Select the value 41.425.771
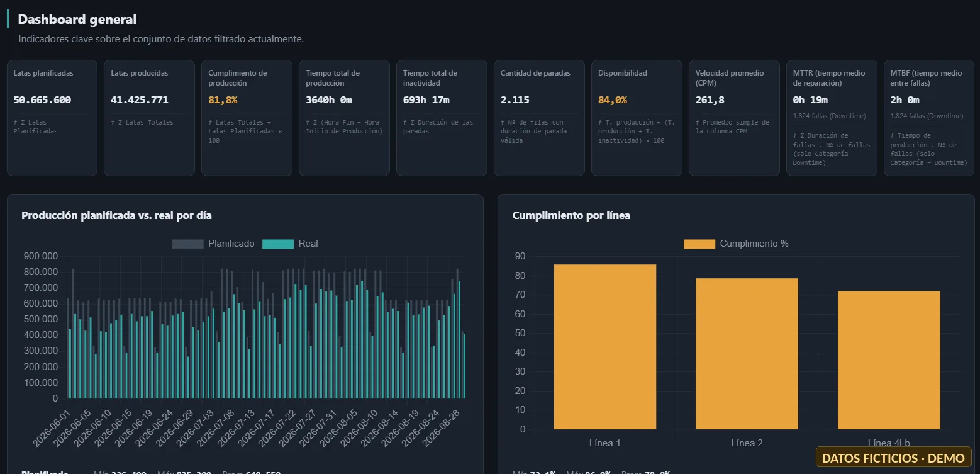This screenshot has height=474, width=980. point(140,100)
